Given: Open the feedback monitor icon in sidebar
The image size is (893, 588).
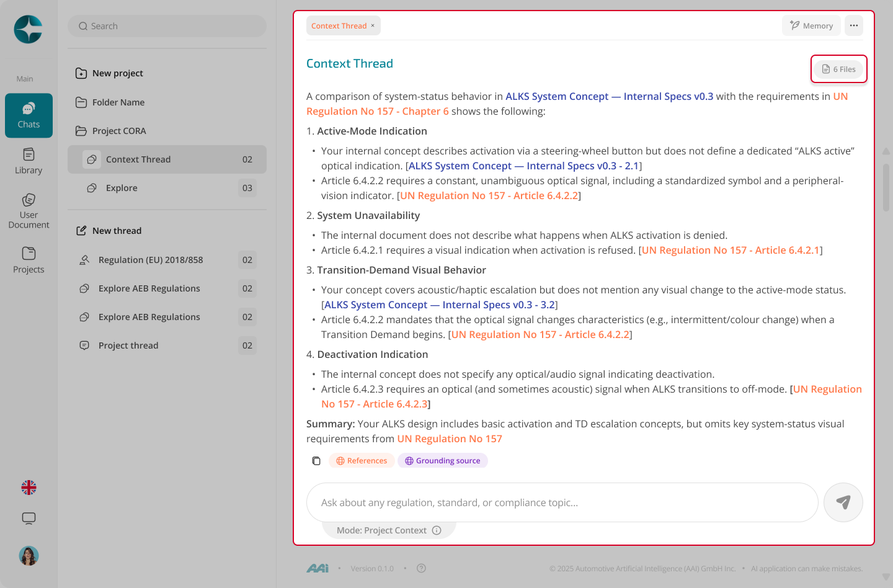Looking at the screenshot, I should coord(29,519).
